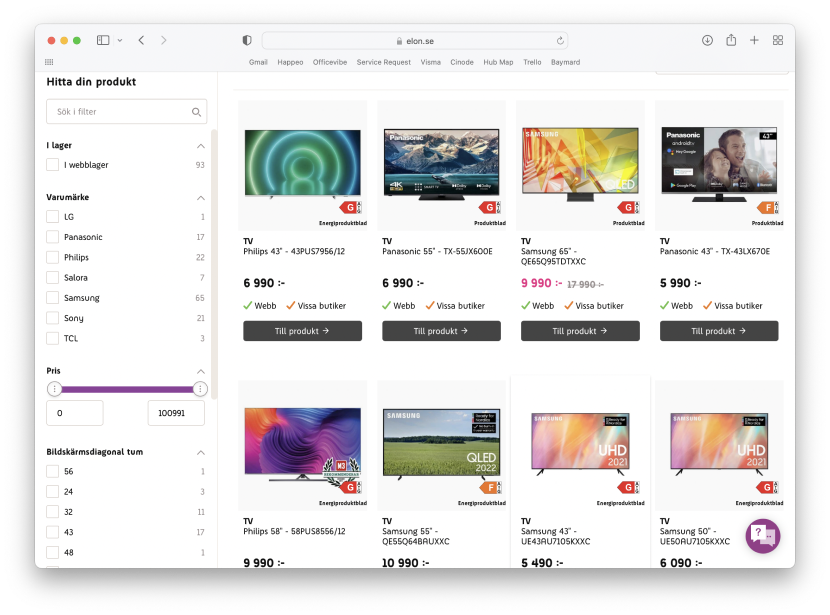Reload the page with refresh icon
The height and width of the screenshot is (615, 830).
(560, 41)
